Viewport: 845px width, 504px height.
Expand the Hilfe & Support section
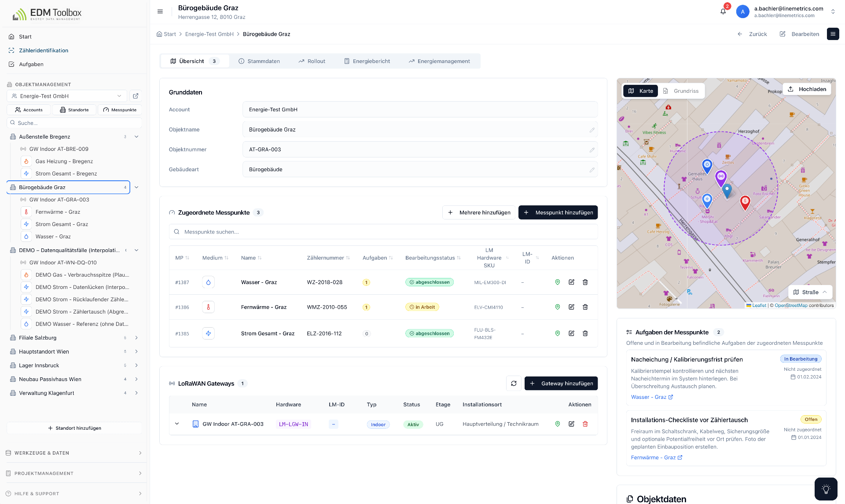point(74,493)
